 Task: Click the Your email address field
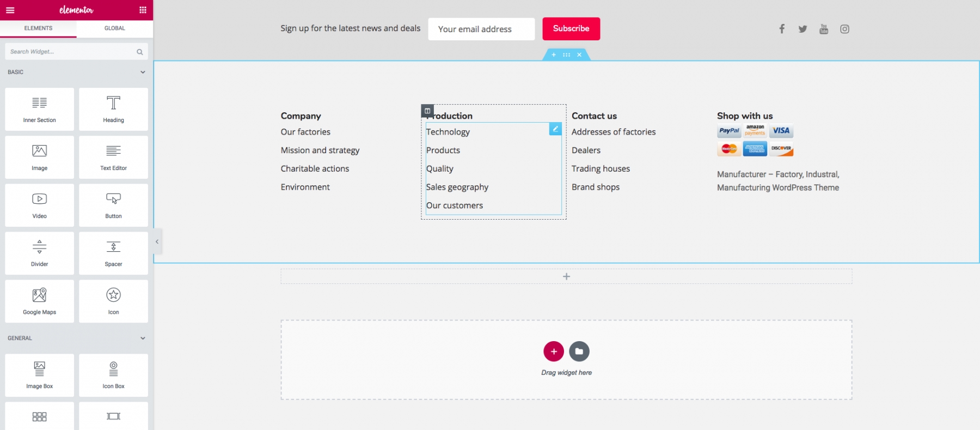pos(481,29)
